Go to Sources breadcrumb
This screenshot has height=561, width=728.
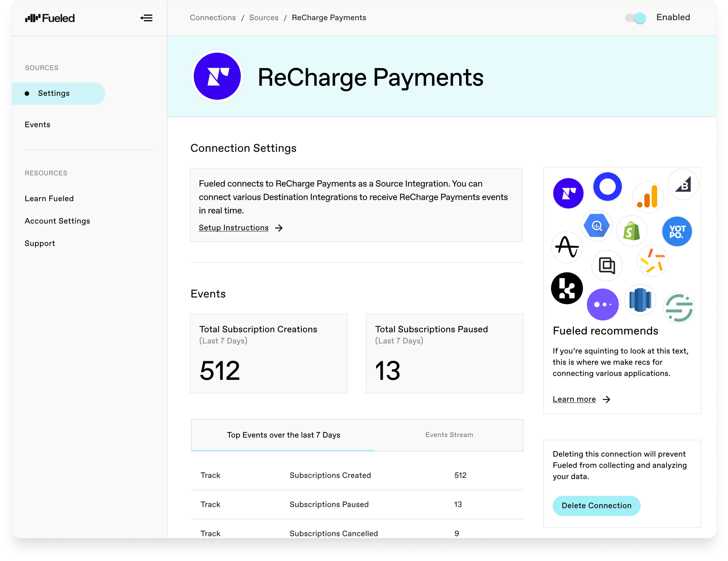coord(264,18)
